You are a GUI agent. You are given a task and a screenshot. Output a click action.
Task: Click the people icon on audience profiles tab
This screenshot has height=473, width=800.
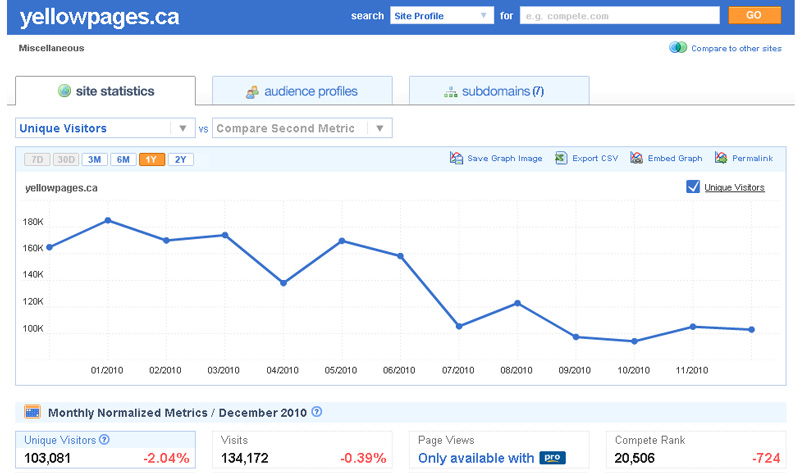(252, 92)
